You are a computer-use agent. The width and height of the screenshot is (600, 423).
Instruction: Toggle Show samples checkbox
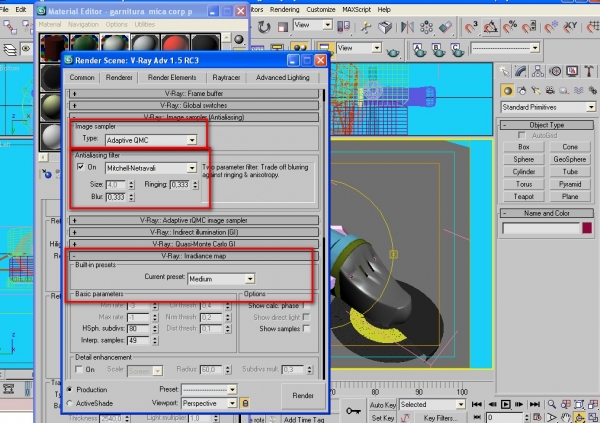coord(306,328)
